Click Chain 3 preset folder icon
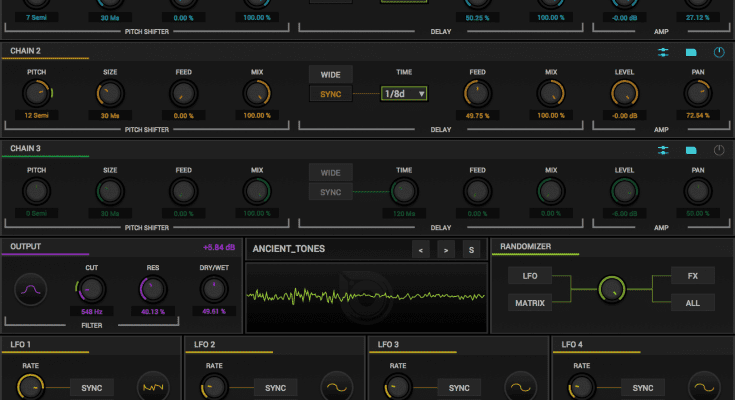This screenshot has width=735, height=400. click(x=690, y=151)
